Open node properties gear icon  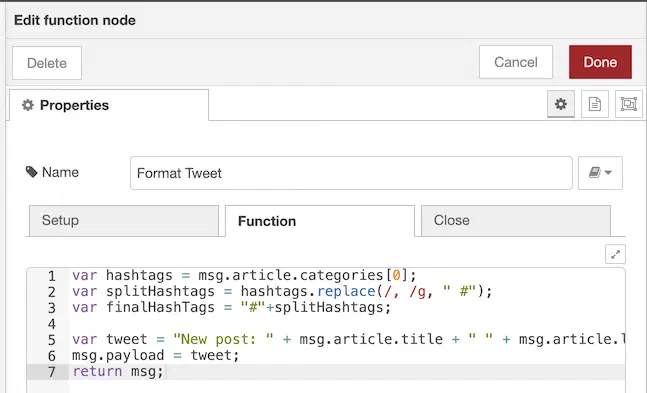point(560,104)
